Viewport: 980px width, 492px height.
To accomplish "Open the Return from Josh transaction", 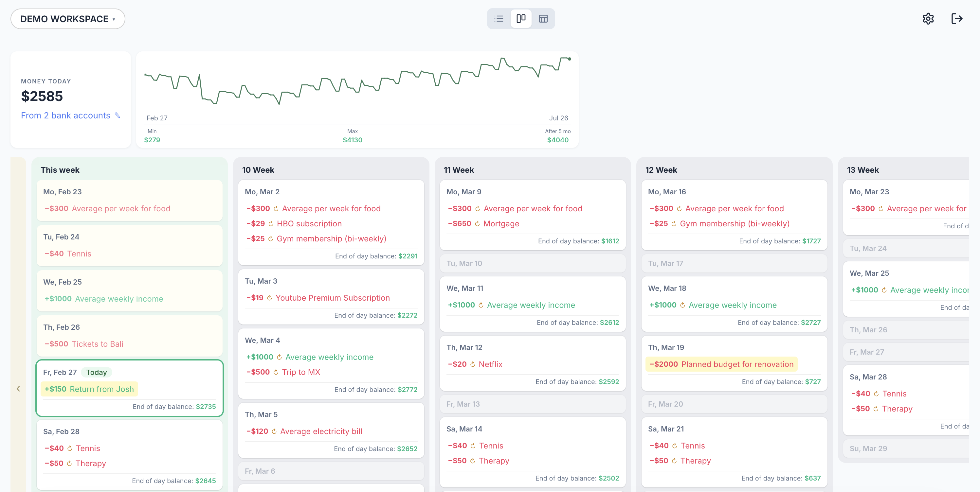I will click(x=89, y=389).
